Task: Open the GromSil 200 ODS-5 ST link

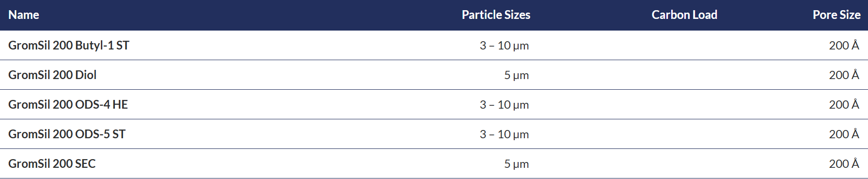Action: coord(67,134)
